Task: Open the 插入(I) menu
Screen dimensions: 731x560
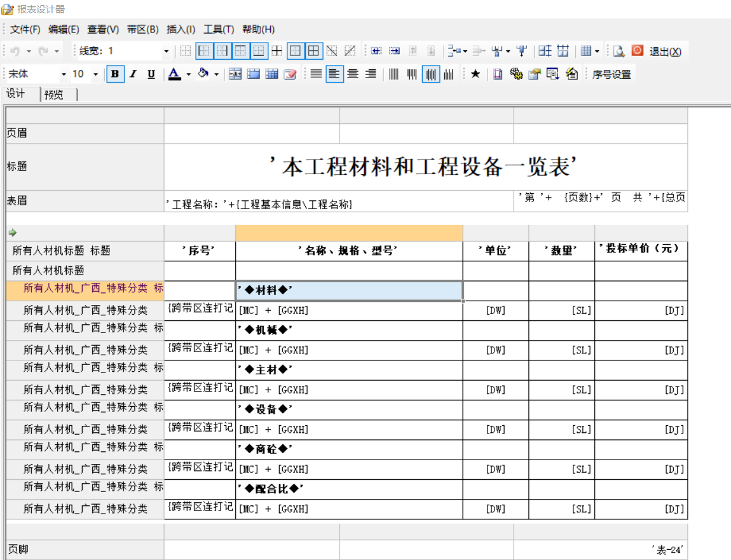Action: click(181, 29)
